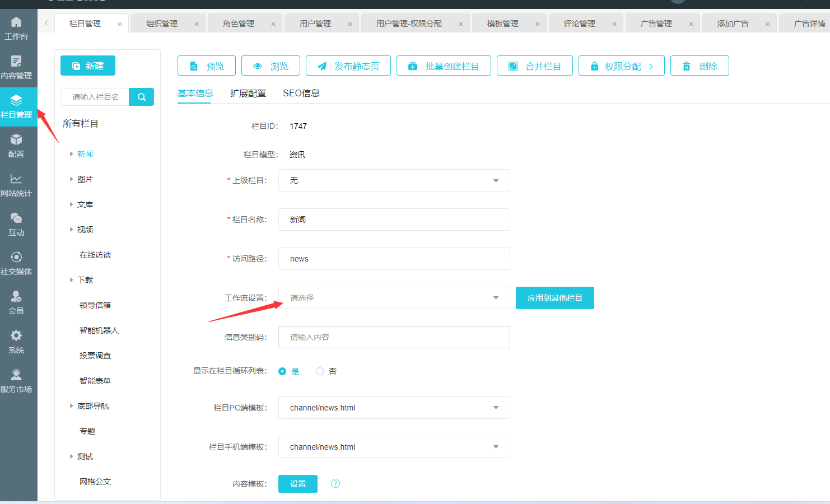Open the 栏目手机端模板 dropdown
830x504 pixels.
tap(394, 447)
